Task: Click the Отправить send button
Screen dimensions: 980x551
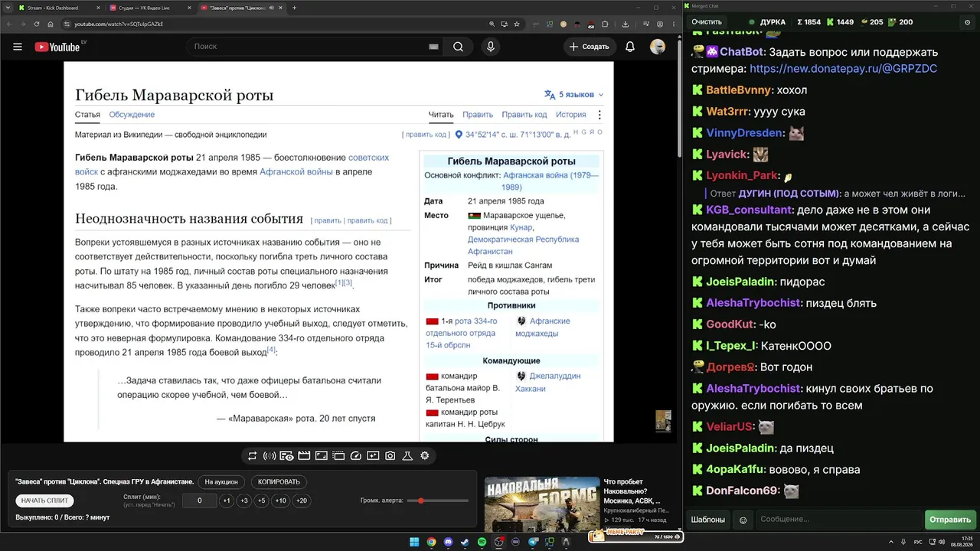Action: pyautogui.click(x=950, y=520)
